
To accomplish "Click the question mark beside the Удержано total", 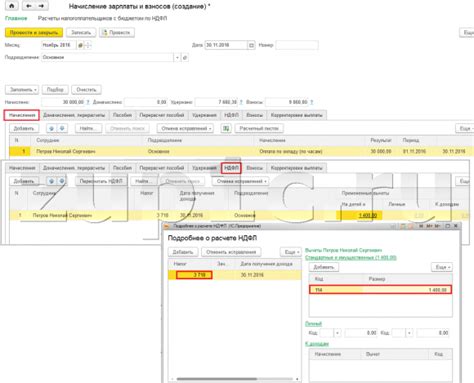I will (x=241, y=102).
